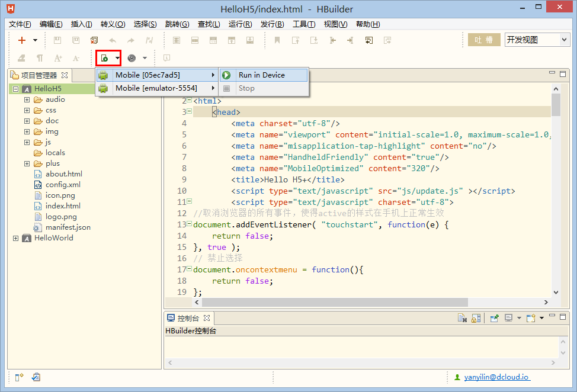This screenshot has height=392, width=577.
Task: Click the pin console icon
Action: point(494,318)
